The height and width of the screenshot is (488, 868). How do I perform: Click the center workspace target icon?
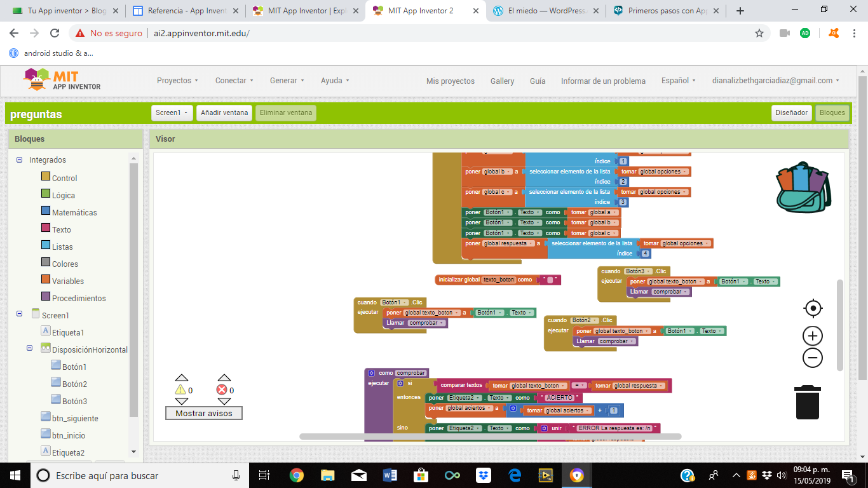pyautogui.click(x=813, y=309)
